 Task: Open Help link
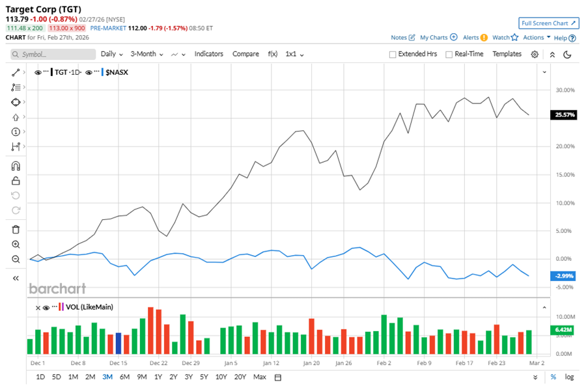(565, 38)
